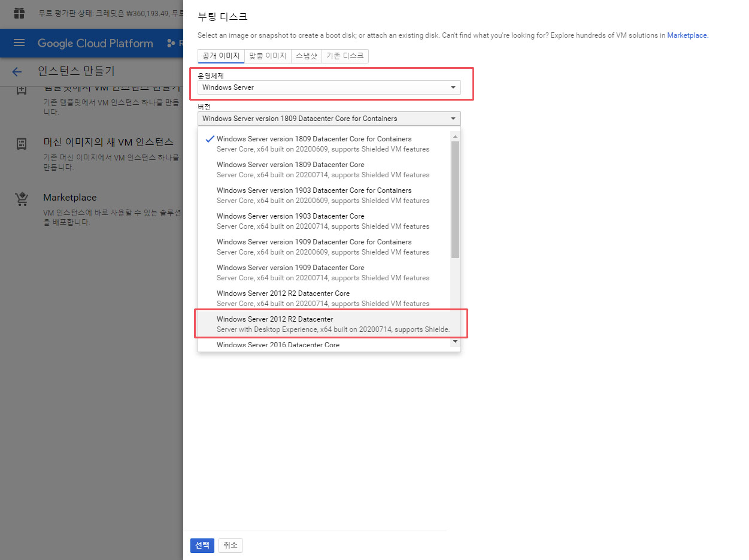Click the Marketplace option in left panel

click(x=69, y=198)
